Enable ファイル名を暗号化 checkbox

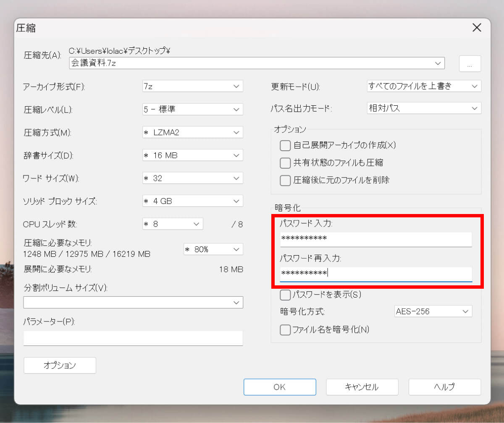pos(285,330)
